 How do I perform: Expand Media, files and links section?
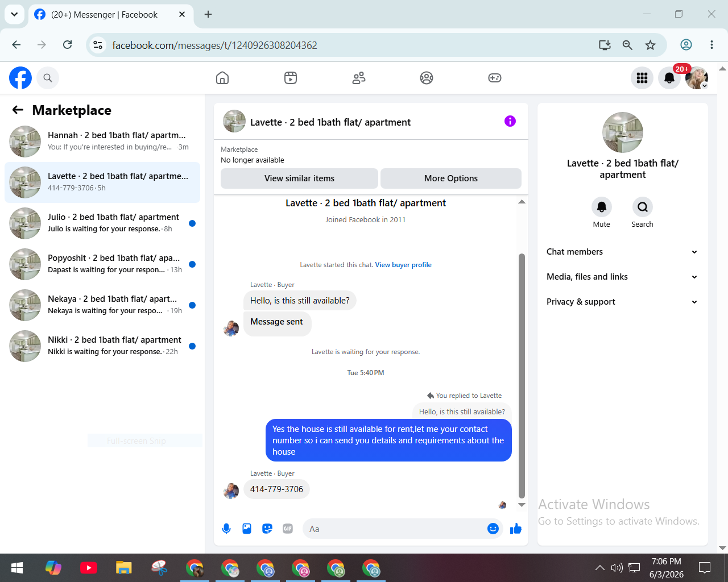[x=623, y=277]
